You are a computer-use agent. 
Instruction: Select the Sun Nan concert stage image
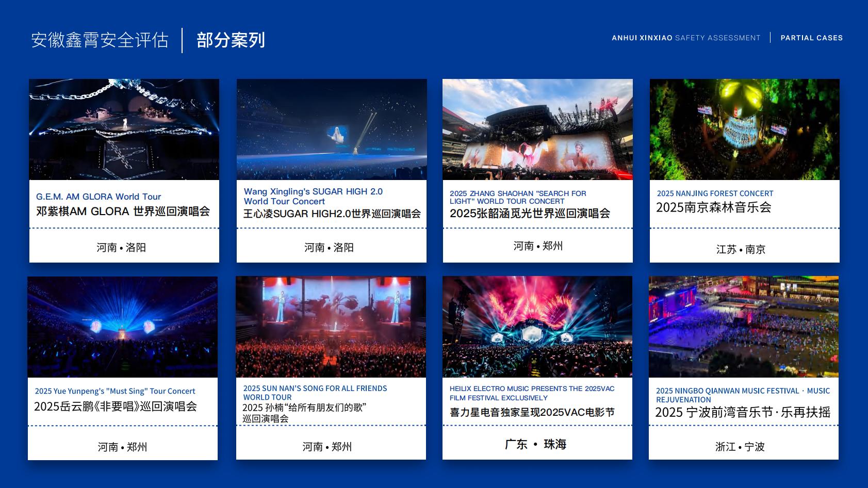pos(331,327)
